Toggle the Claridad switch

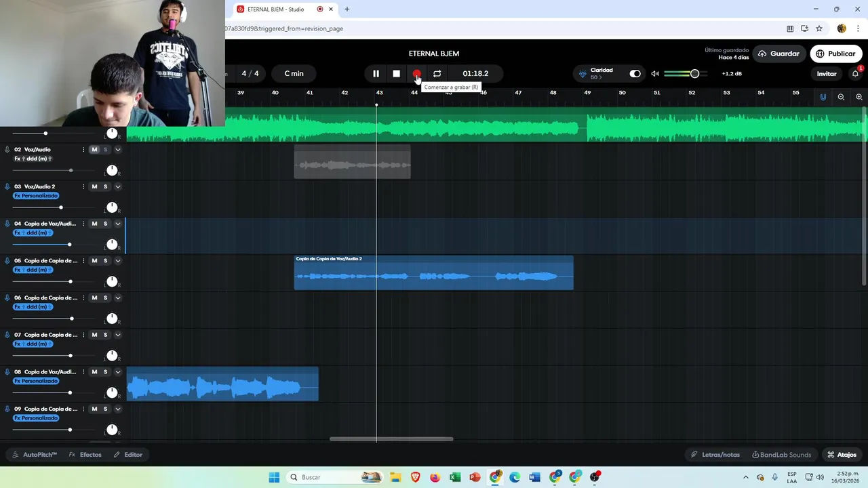coord(635,73)
